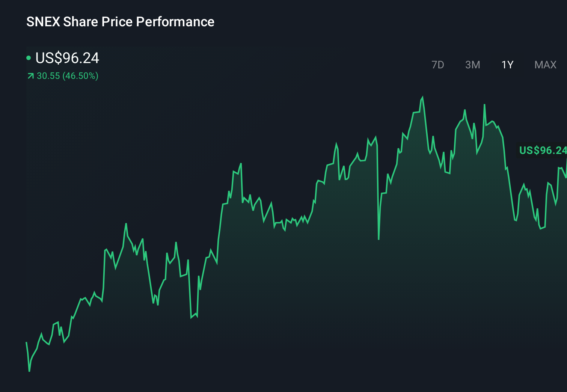Click the SNEX Share Price Performance title

point(120,21)
